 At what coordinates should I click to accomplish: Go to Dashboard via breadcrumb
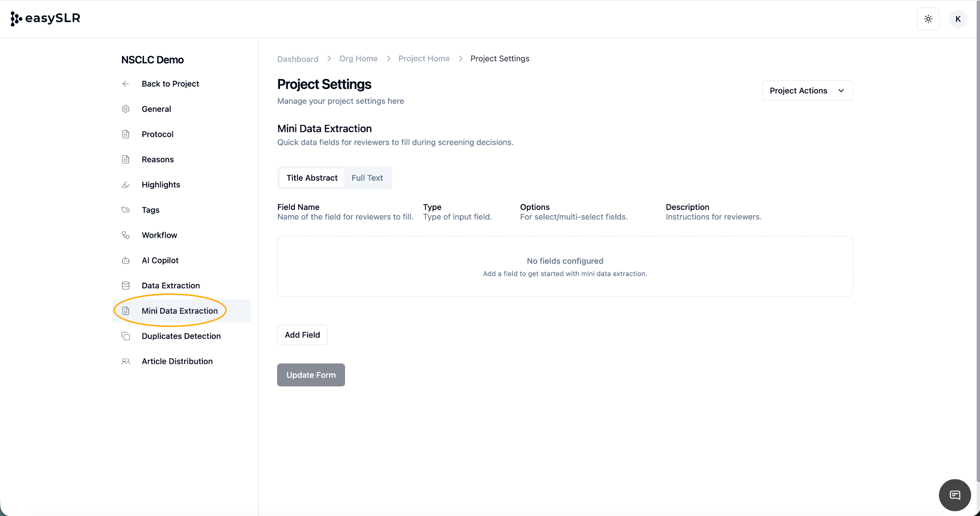[298, 59]
